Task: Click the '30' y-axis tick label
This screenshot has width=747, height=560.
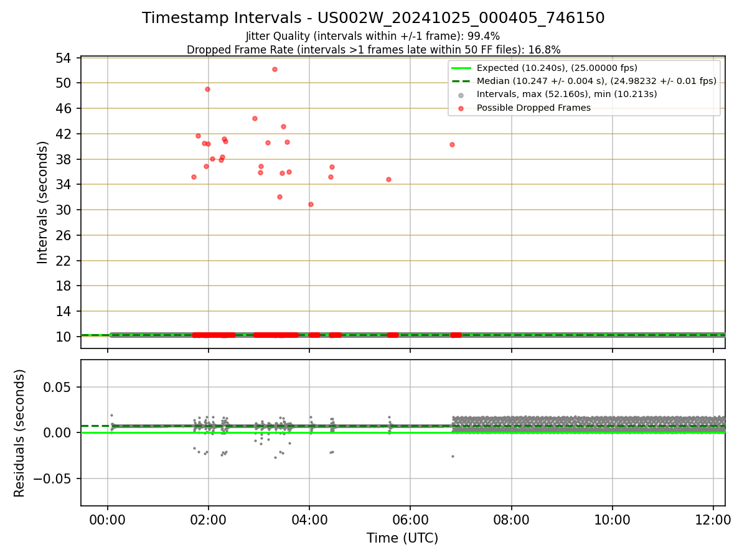Action: point(65,210)
